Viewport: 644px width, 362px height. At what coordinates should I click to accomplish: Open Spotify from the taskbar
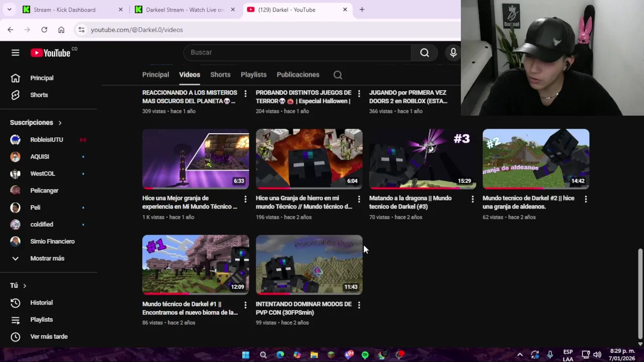pos(365,355)
